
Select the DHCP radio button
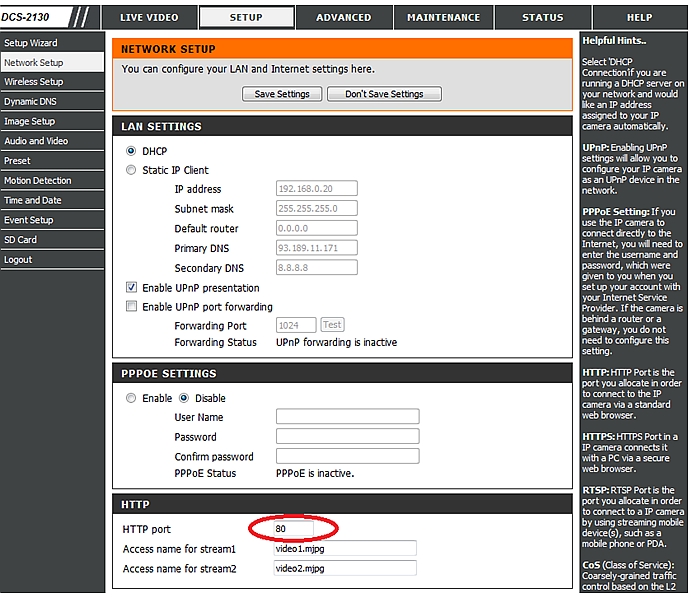coord(131,151)
